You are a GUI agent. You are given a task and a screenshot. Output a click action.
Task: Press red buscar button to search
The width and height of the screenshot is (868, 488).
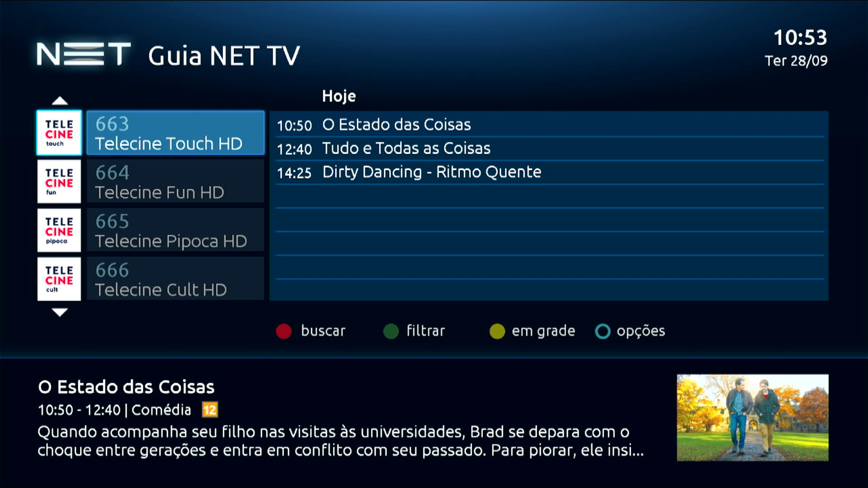pos(286,331)
